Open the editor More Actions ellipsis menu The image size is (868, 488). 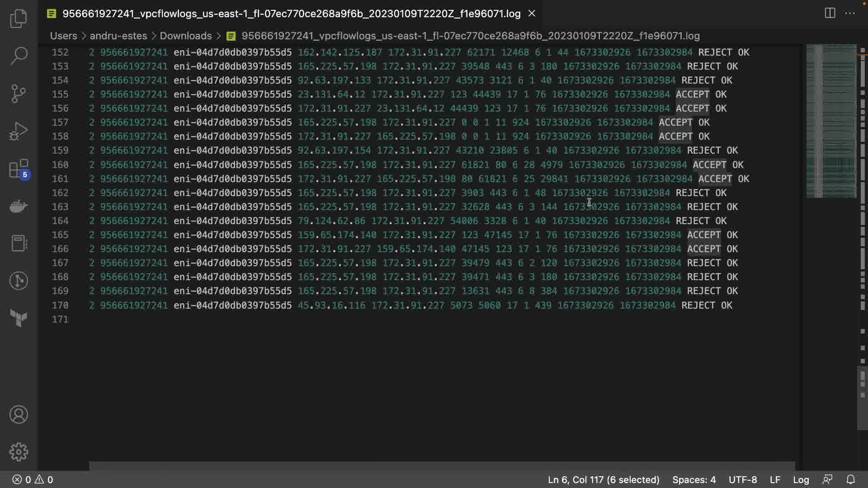pos(850,13)
